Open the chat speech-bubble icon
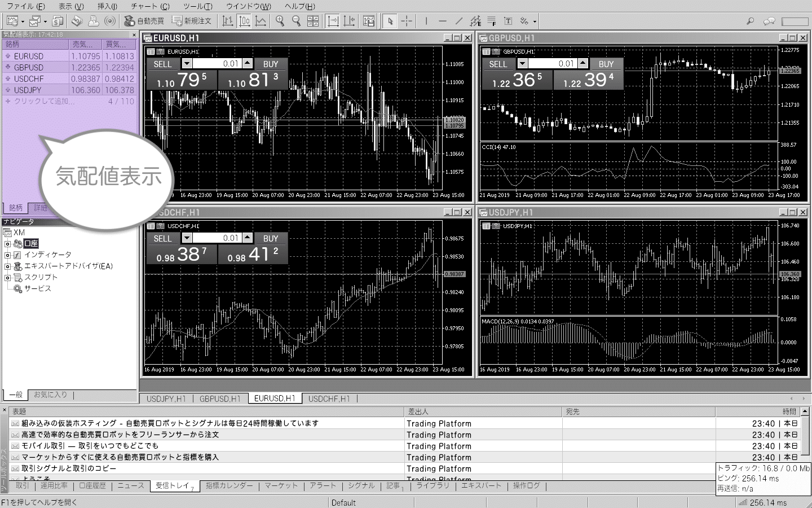 769,21
